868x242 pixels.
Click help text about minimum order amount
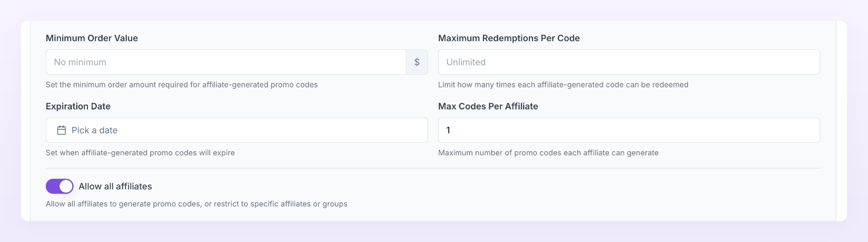tap(182, 85)
